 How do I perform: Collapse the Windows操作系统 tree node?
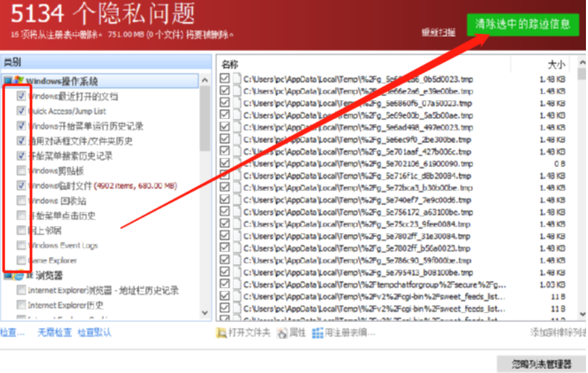click(7, 81)
